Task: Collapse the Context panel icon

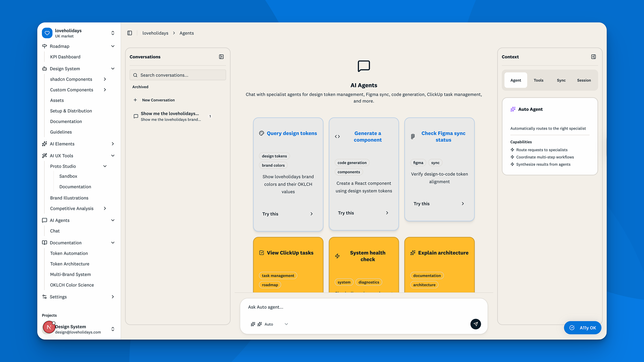Action: click(593, 57)
